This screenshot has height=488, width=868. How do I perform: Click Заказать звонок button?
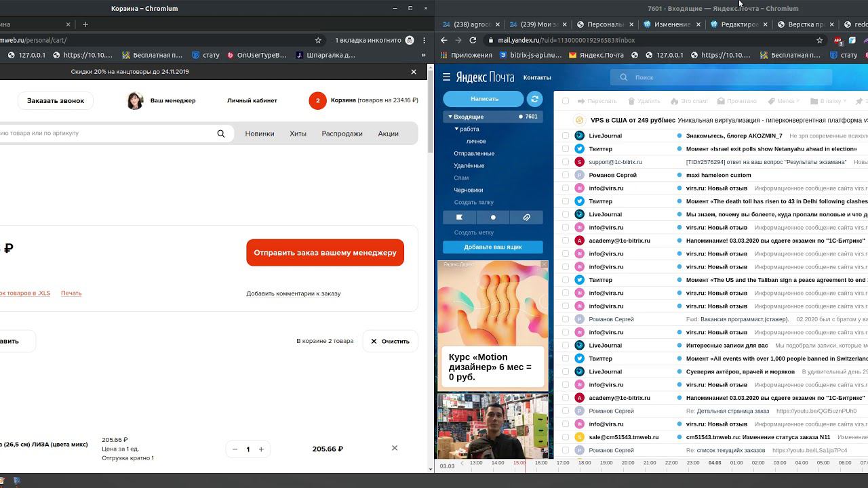pyautogui.click(x=56, y=100)
